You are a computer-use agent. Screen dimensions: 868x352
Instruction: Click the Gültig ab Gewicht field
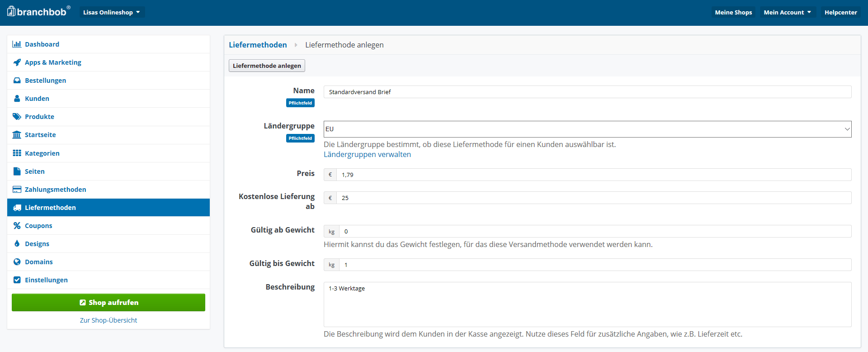595,231
